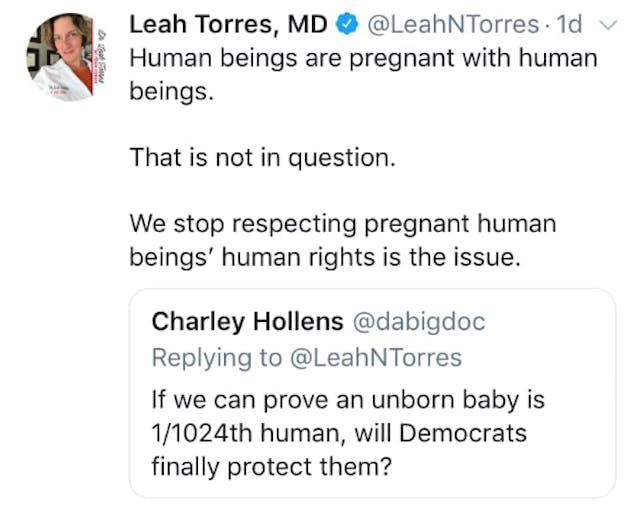Click the Charley Hollens display name
This screenshot has height=505, width=640.
coord(245,322)
